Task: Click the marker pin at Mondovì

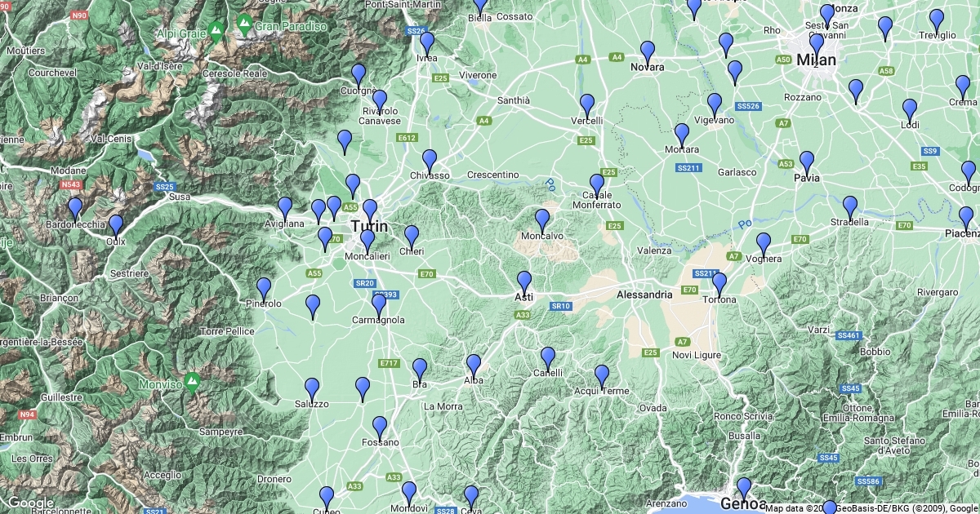Action: [409, 494]
